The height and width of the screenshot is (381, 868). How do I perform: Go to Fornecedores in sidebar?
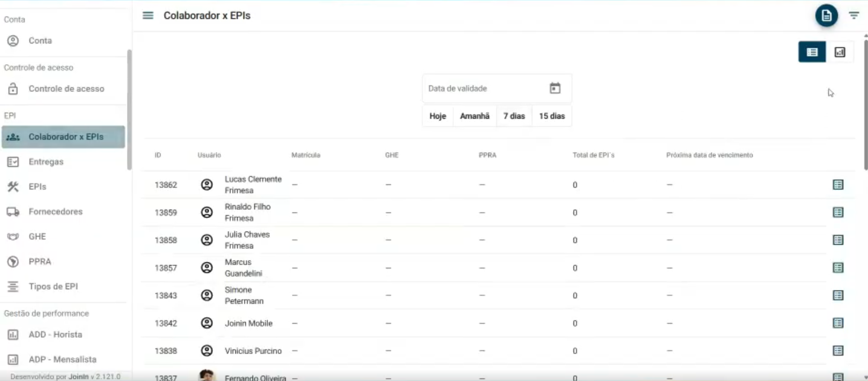(x=55, y=212)
